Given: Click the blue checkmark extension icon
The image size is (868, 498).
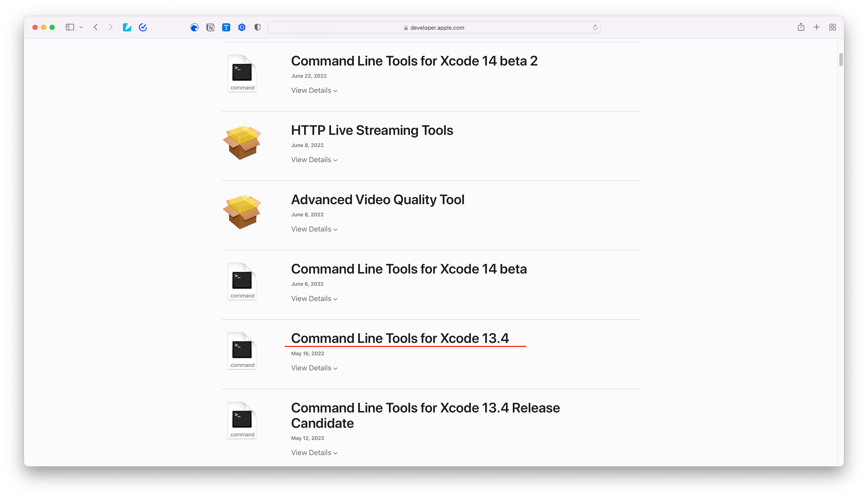Looking at the screenshot, I should tap(143, 27).
